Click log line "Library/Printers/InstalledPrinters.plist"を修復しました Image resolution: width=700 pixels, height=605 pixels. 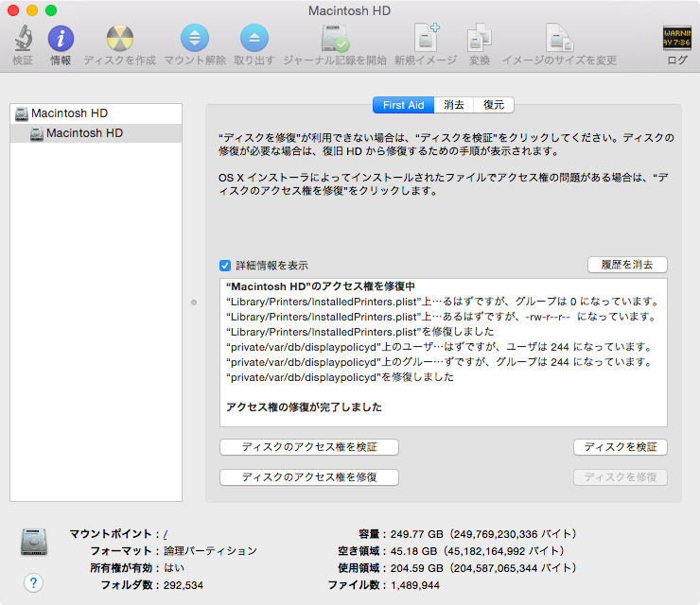(359, 332)
